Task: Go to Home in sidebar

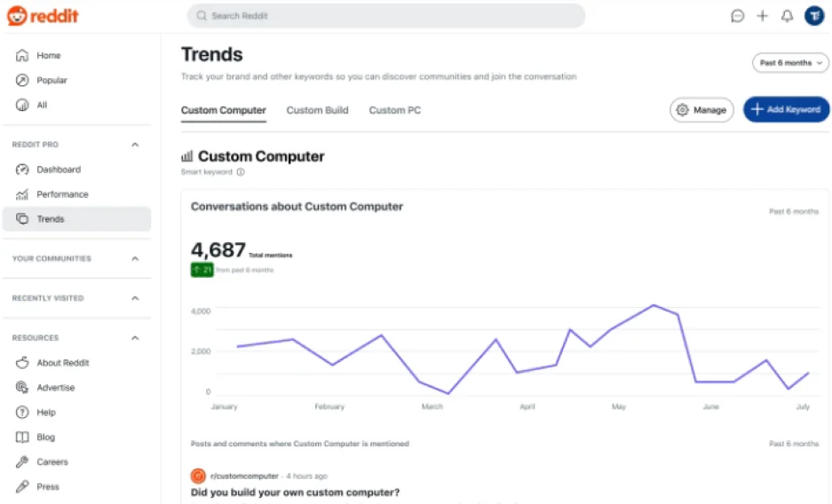Action: click(x=48, y=56)
